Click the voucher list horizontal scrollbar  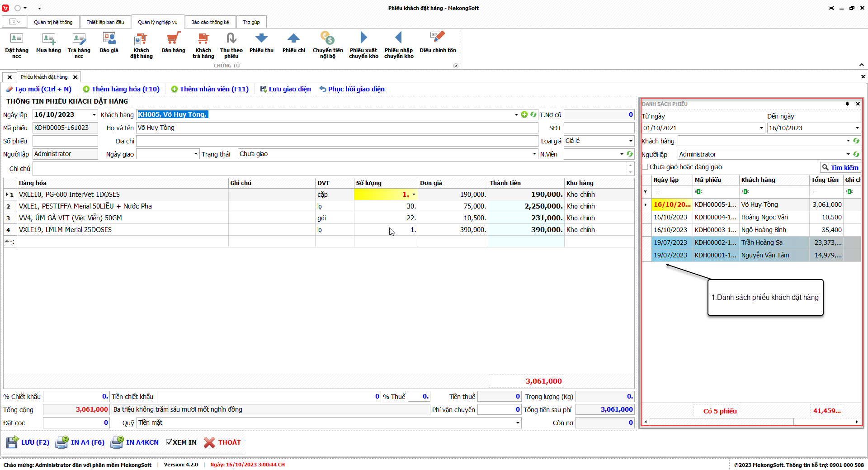(721, 422)
